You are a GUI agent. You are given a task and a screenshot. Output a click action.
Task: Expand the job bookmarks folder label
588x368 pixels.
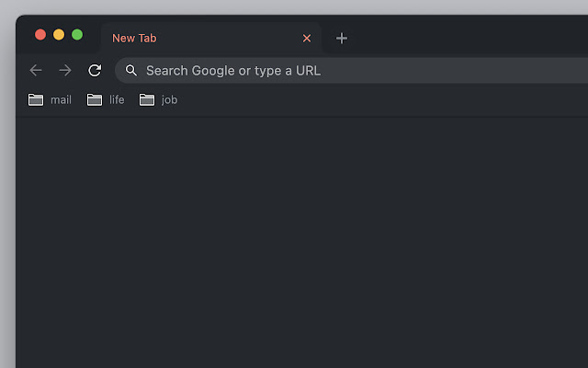point(169,99)
